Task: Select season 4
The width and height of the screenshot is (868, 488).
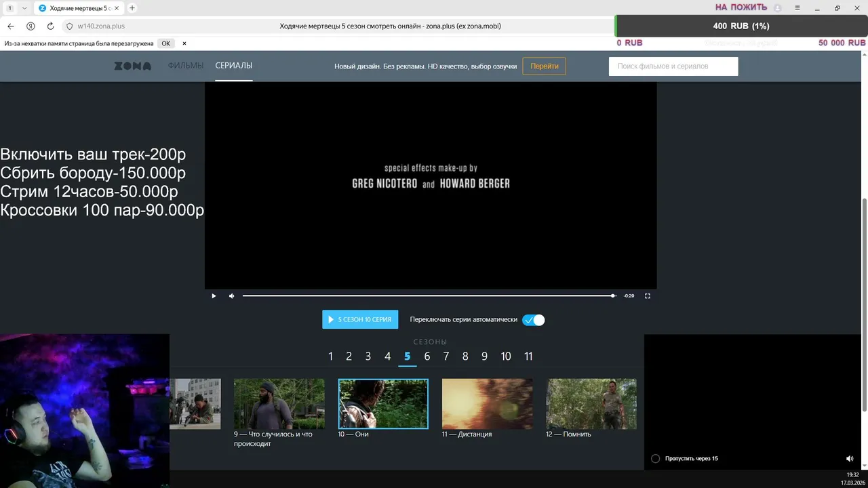Action: [x=388, y=357]
